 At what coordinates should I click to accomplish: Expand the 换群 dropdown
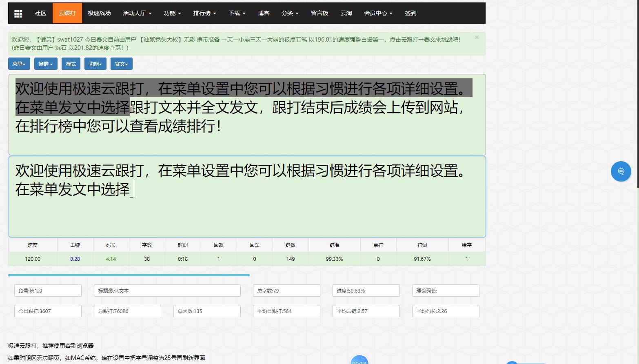45,64
